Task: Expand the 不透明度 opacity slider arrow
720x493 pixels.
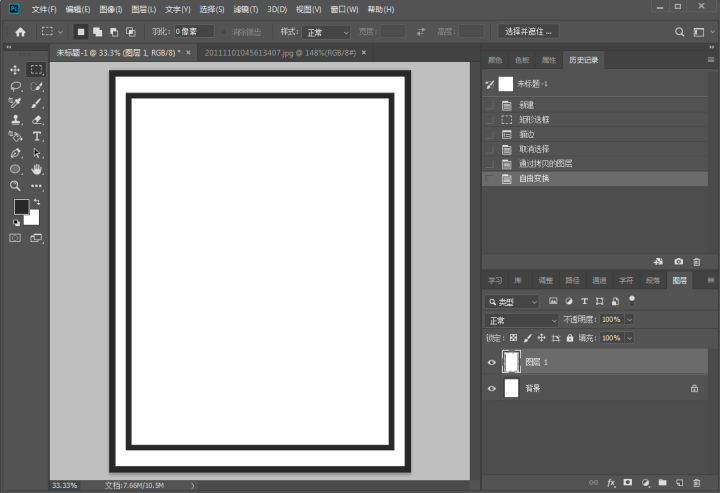Action: pyautogui.click(x=630, y=319)
